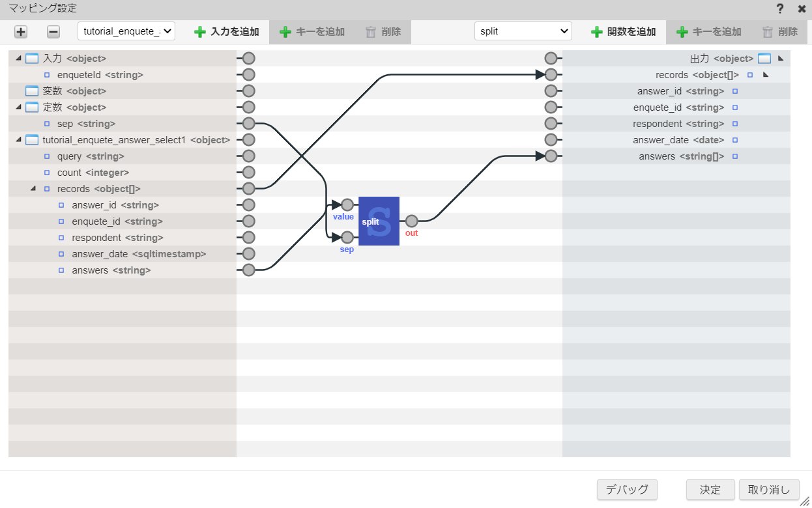Click the right 削除 trash button
The width and height of the screenshot is (812, 508).
tap(780, 31)
